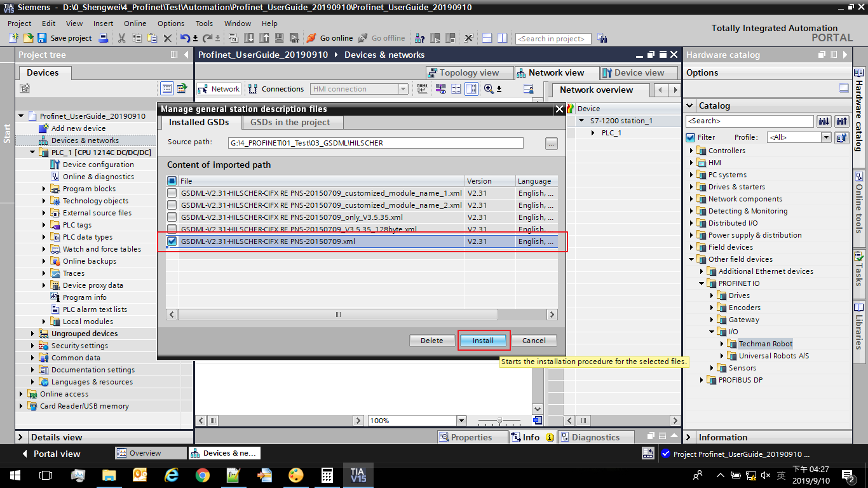Click the Windows Start button
This screenshot has height=488, width=868.
tap(15, 475)
